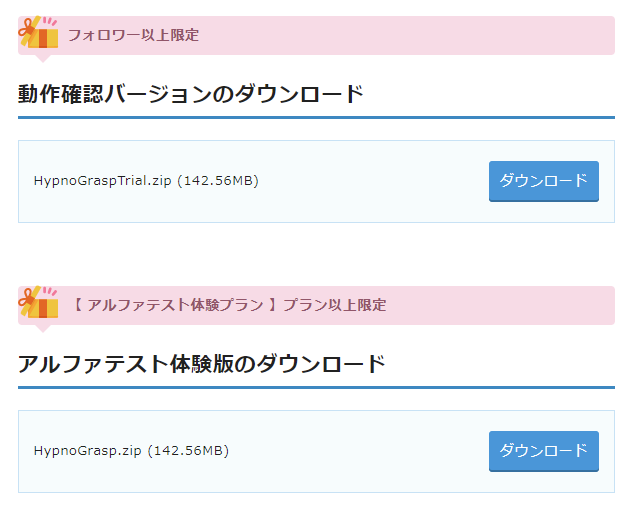Download HypnoGrasp.zip alpha test file
The width and height of the screenshot is (625, 507).
click(543, 451)
